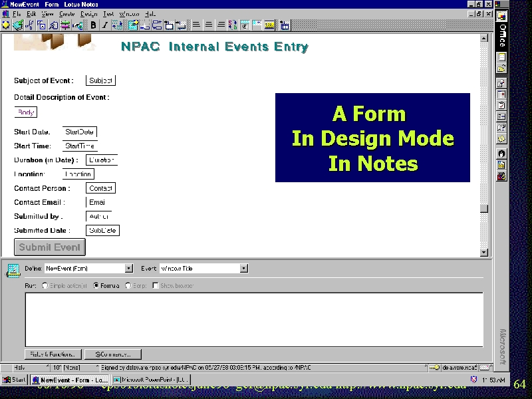Screen dimensions: 532x399
Task: Open the Text menu
Action: coord(108,14)
